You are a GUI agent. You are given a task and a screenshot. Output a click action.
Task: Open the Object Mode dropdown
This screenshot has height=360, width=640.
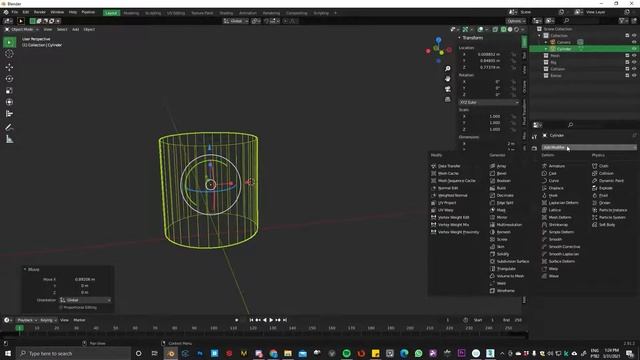pyautogui.click(x=21, y=29)
